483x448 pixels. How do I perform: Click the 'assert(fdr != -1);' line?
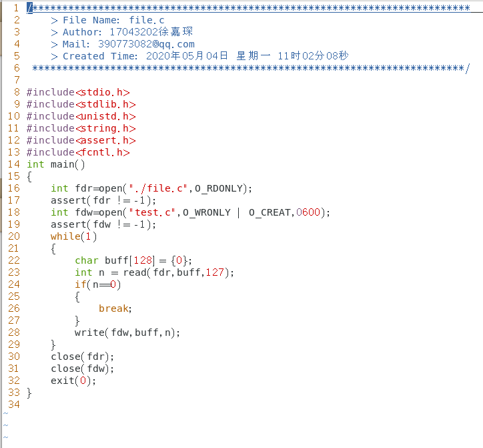[103, 200]
